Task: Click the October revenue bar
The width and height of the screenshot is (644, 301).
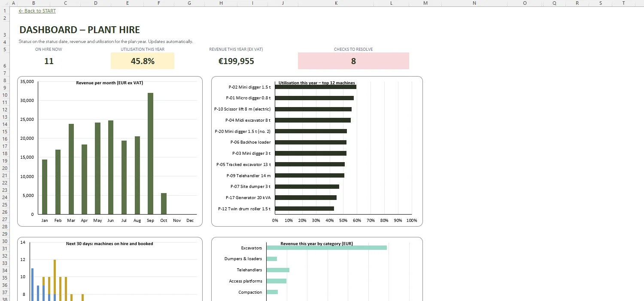Action: click(x=164, y=203)
